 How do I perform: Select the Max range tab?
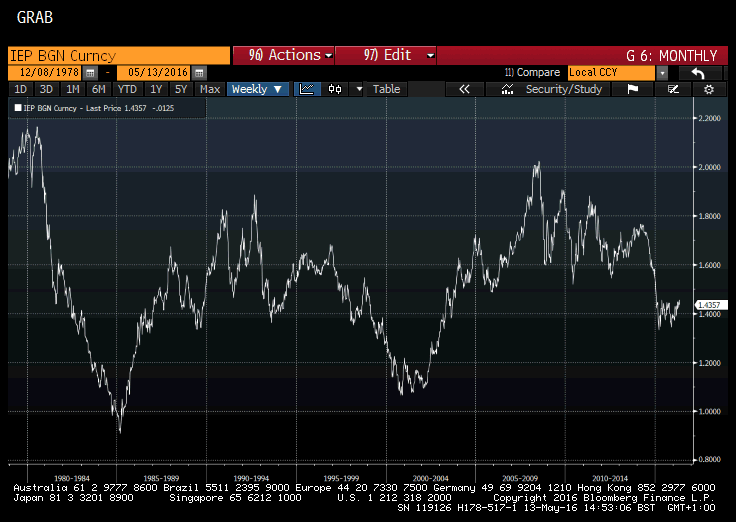click(210, 89)
